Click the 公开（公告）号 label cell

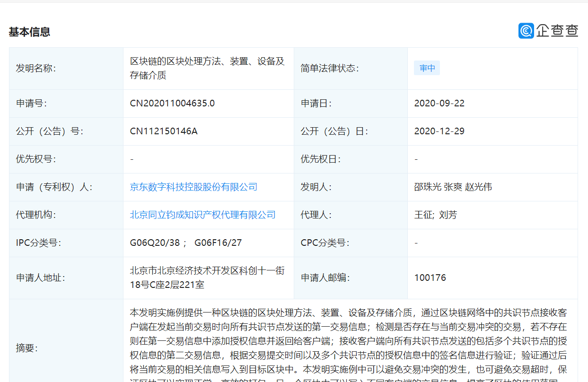point(66,131)
